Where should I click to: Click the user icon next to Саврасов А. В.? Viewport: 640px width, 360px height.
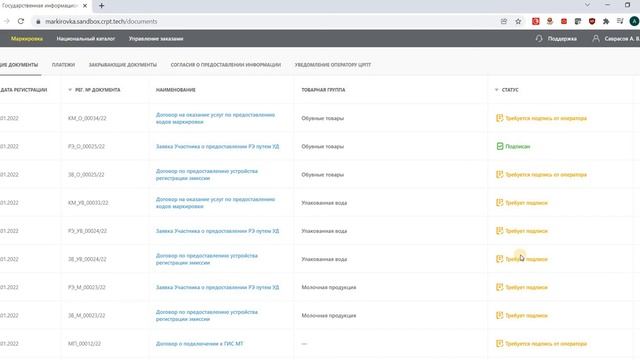click(596, 38)
